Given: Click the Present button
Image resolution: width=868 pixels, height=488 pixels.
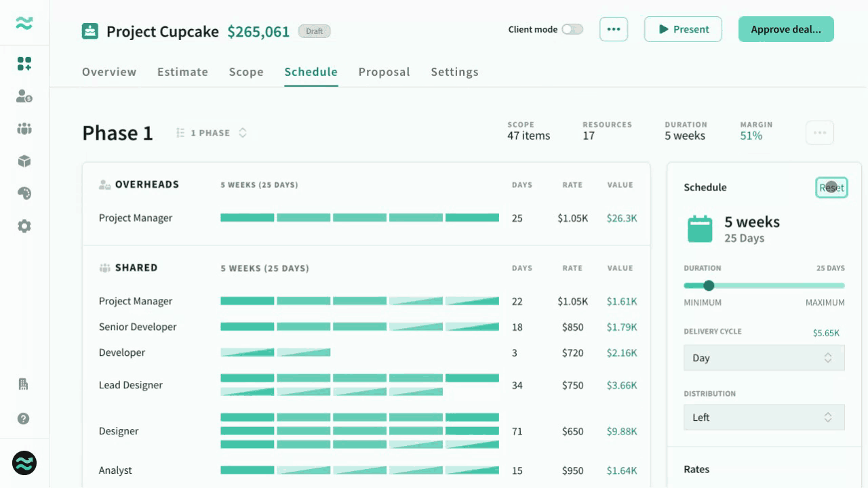Looking at the screenshot, I should [x=683, y=29].
